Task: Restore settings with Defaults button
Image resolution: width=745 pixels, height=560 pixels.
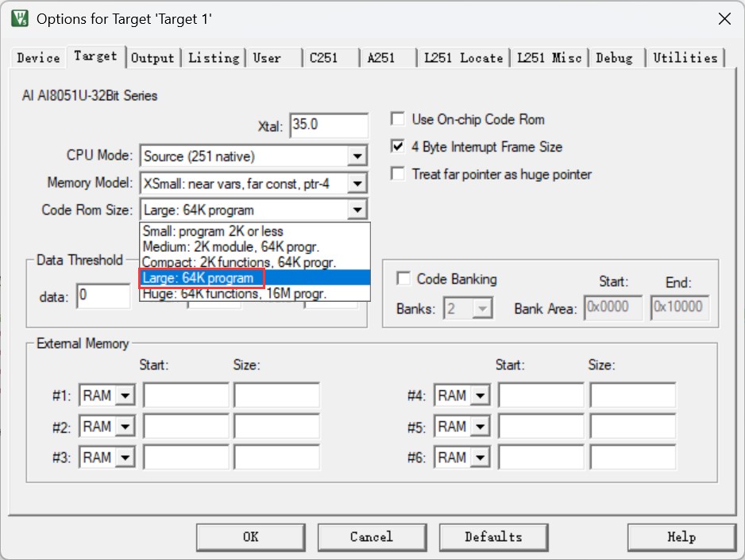Action: (493, 537)
